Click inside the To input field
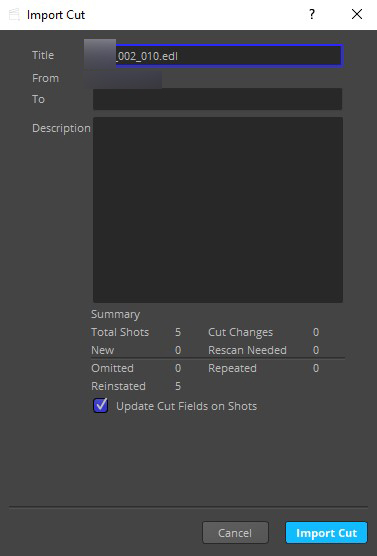 pyautogui.click(x=217, y=99)
